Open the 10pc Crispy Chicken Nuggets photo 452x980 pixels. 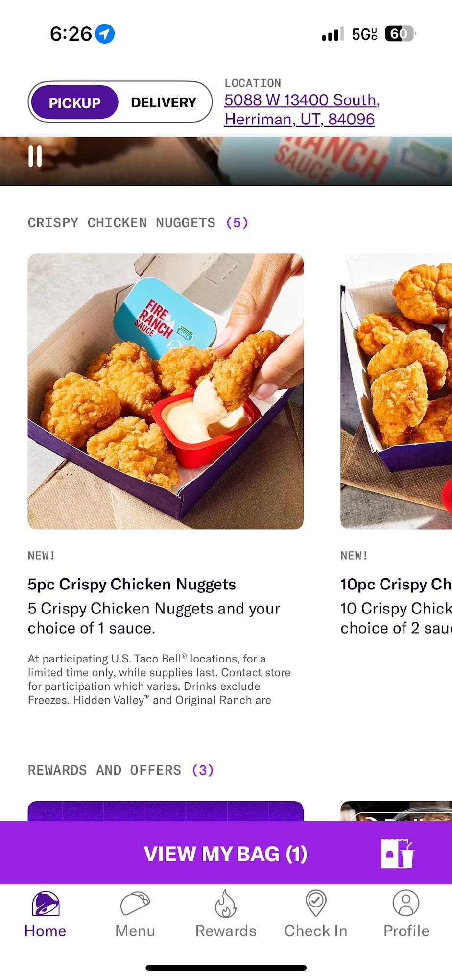click(x=396, y=391)
